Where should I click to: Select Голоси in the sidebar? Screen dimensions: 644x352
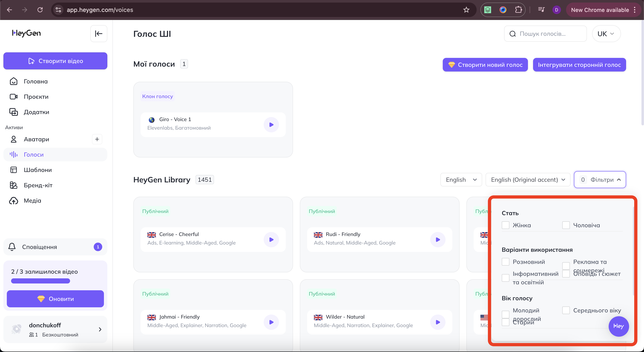pyautogui.click(x=55, y=154)
